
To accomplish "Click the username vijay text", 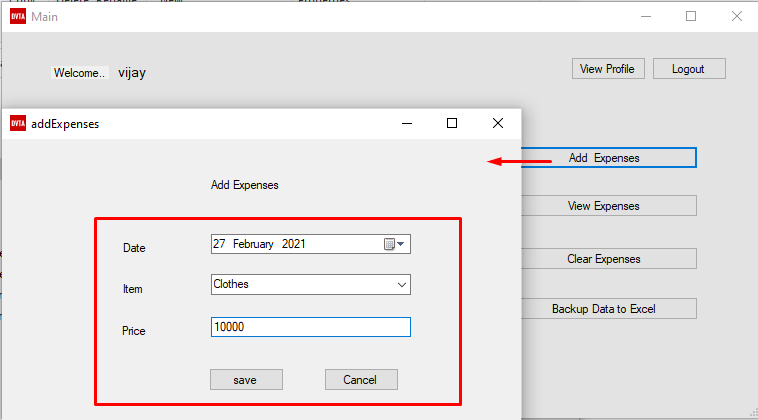I will point(132,72).
